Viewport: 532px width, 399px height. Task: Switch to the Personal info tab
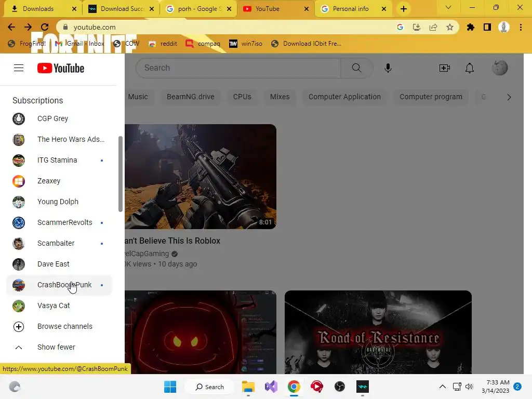click(353, 9)
